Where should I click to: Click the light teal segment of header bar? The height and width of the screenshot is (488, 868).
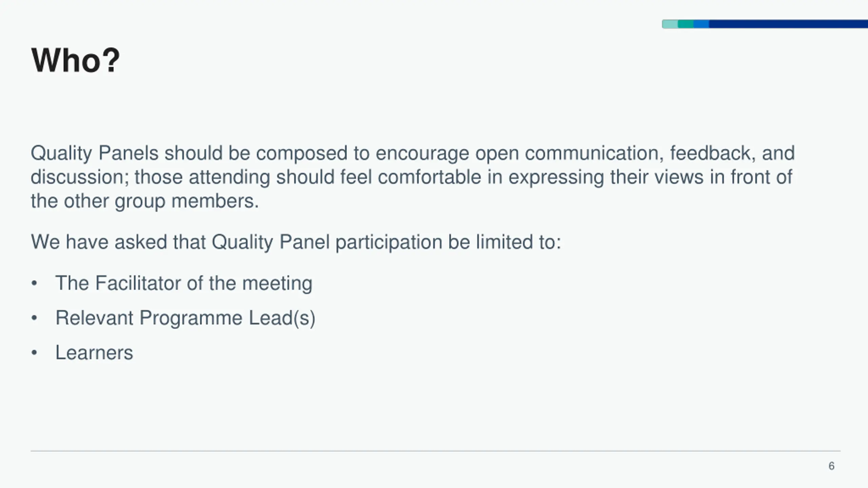click(670, 24)
